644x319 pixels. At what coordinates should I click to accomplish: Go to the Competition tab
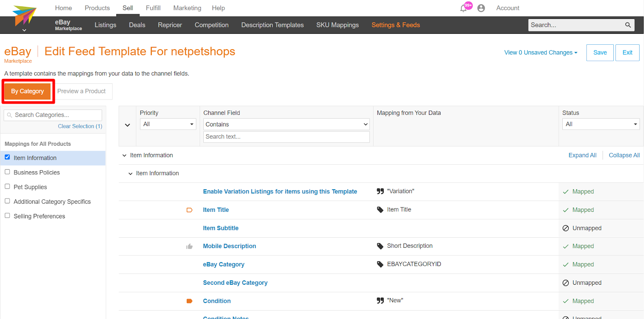(x=212, y=25)
